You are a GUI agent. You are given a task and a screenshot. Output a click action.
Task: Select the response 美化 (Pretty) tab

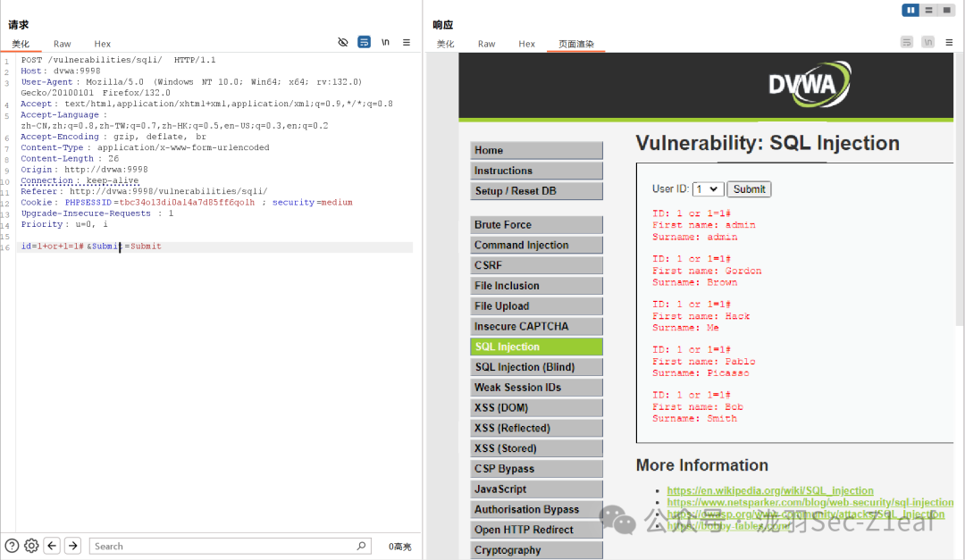pyautogui.click(x=445, y=44)
